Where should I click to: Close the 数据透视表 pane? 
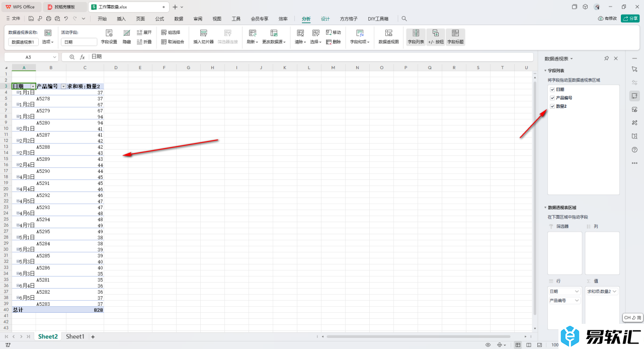coord(616,58)
